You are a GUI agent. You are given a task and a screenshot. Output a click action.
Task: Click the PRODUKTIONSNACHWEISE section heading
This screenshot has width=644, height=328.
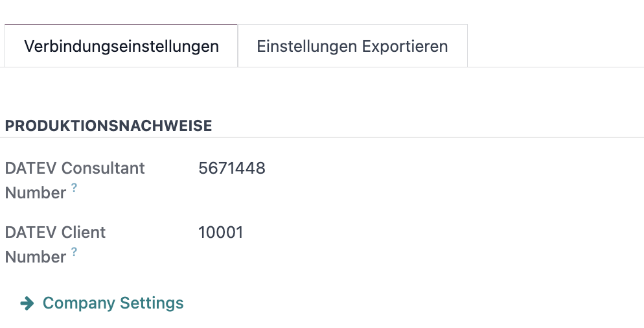tap(108, 126)
